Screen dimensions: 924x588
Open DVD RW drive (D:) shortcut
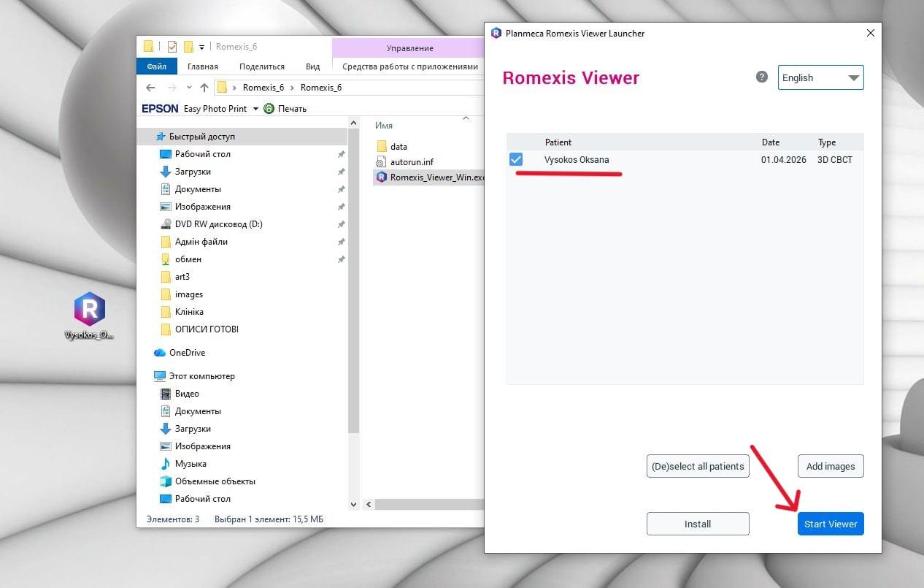(218, 224)
